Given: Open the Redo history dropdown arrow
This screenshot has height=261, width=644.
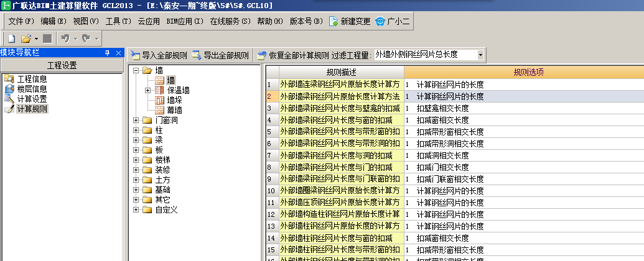Looking at the screenshot, I should point(96,39).
